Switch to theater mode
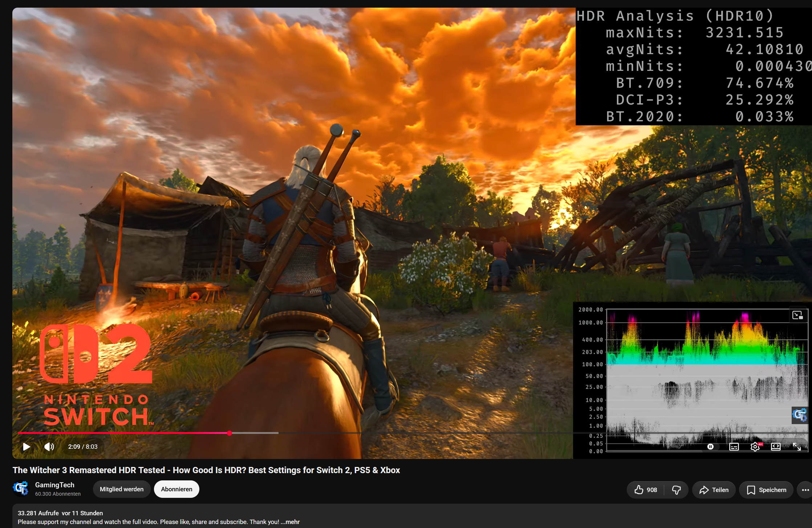Image resolution: width=812 pixels, height=528 pixels. 776,447
